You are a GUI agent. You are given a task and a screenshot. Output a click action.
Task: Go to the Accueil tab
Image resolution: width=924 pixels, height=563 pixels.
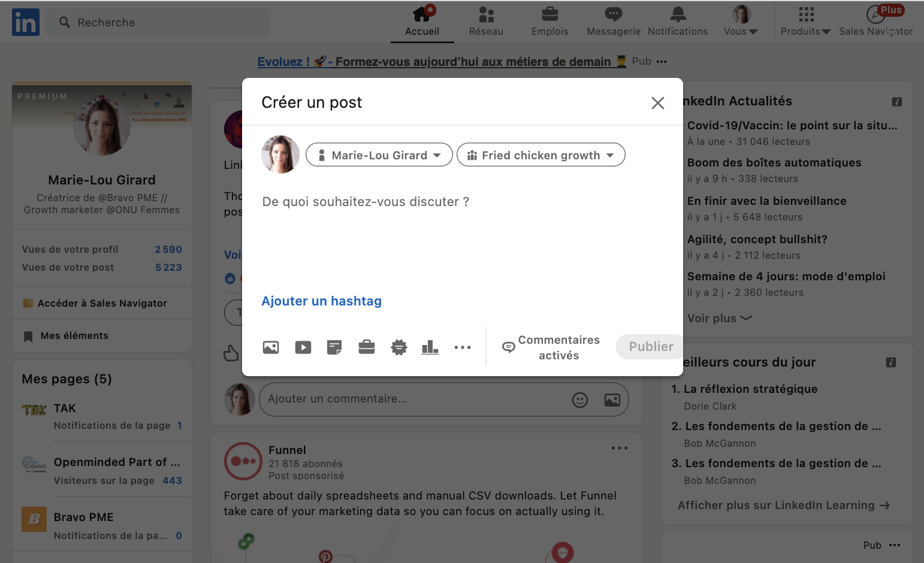point(422,22)
